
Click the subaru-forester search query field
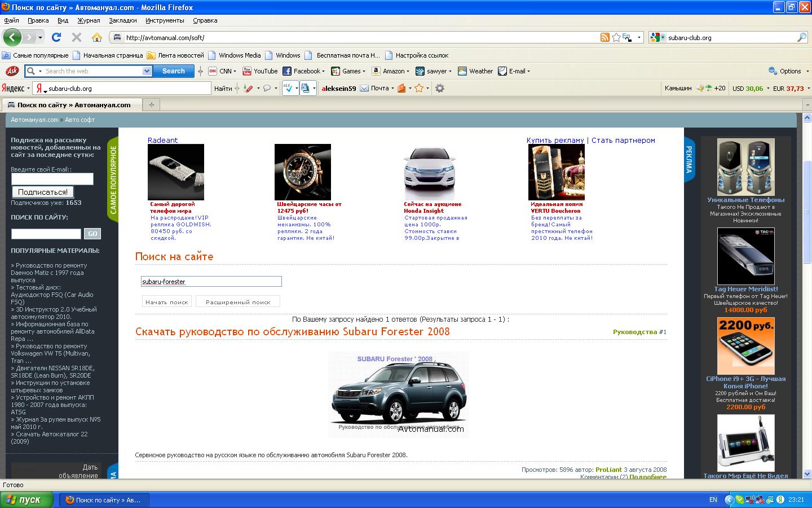pos(211,282)
